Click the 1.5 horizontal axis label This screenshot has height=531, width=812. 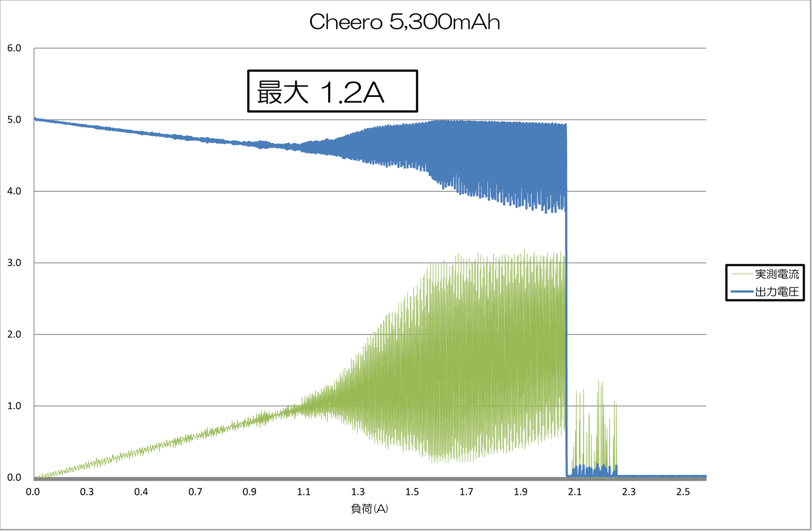tap(412, 491)
